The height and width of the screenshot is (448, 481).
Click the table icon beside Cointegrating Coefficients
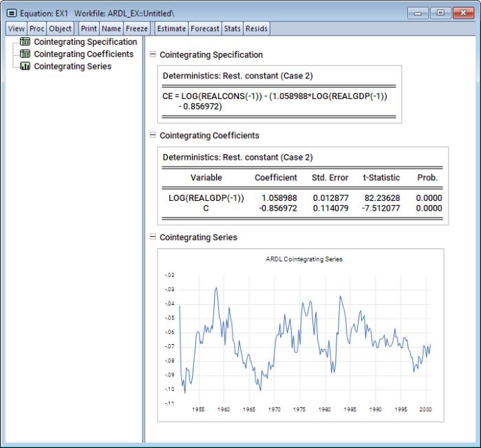point(26,54)
